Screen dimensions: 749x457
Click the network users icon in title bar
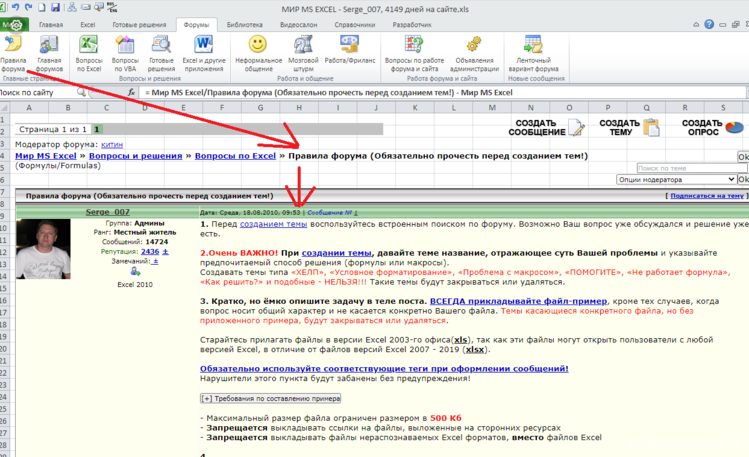[72, 7]
